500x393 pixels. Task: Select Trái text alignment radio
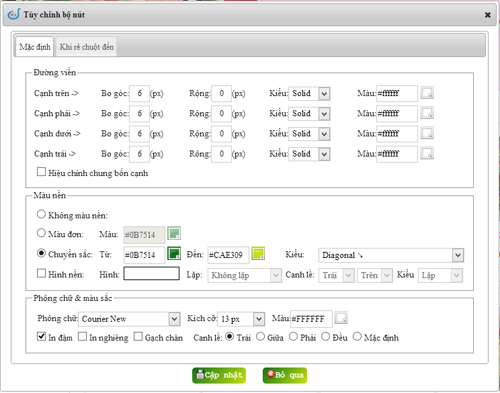click(x=229, y=337)
